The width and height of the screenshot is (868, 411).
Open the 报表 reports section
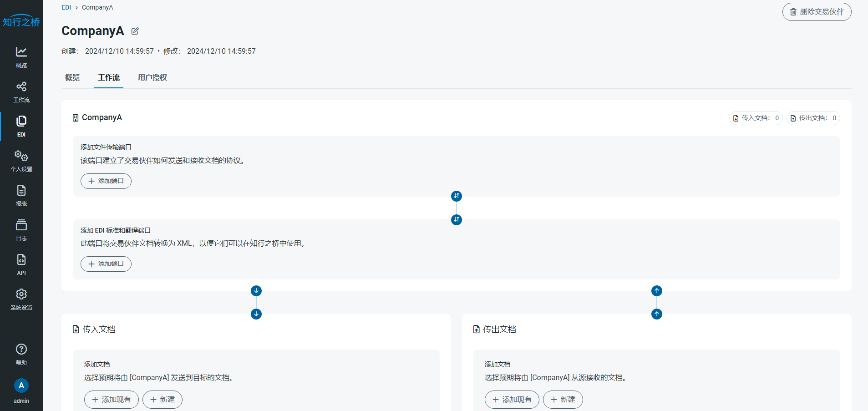click(x=21, y=195)
